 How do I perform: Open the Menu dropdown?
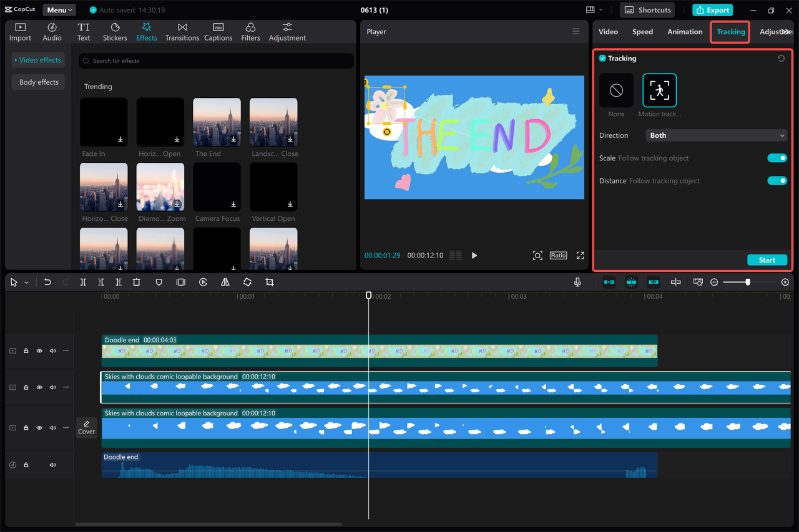point(59,9)
